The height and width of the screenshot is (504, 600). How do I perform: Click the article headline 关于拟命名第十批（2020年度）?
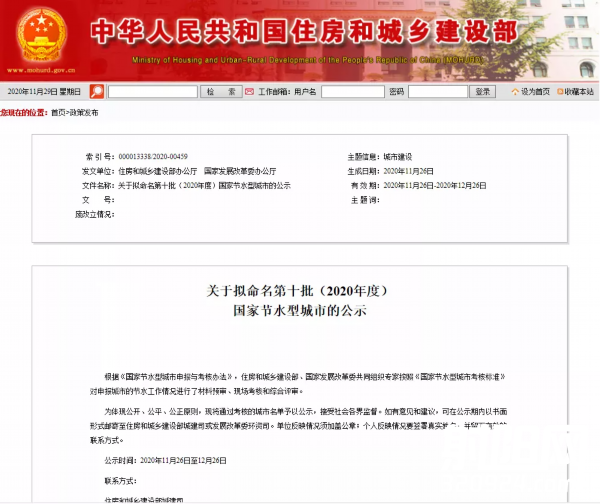coord(300,291)
